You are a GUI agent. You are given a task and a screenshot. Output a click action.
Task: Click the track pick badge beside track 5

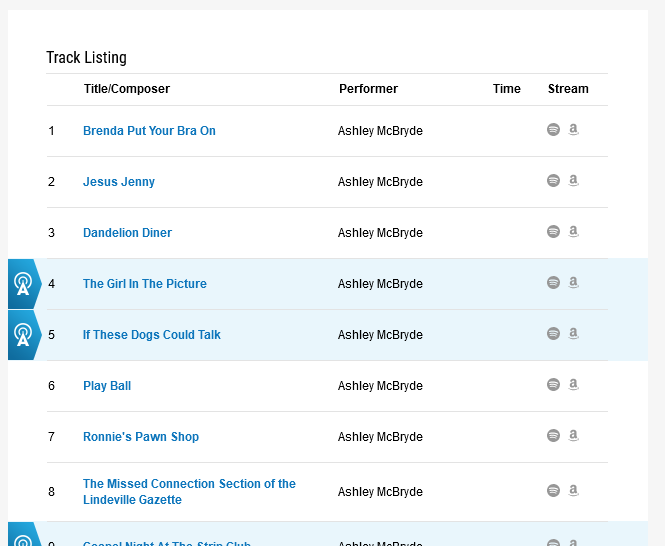(23, 335)
